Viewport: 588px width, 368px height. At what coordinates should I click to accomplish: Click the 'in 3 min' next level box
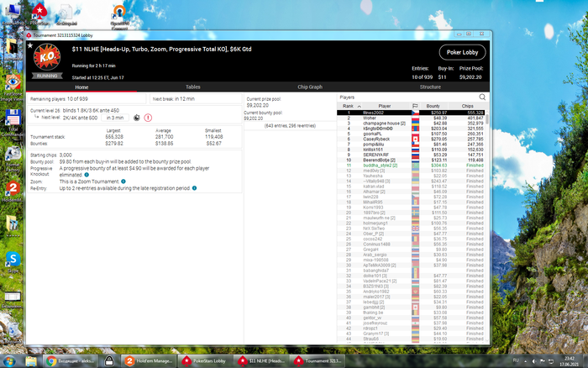(115, 118)
